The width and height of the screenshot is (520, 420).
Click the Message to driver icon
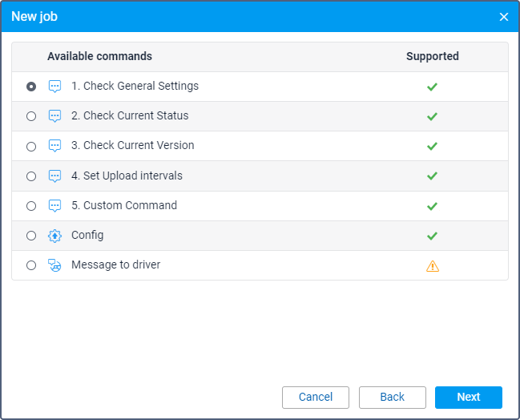click(x=54, y=265)
